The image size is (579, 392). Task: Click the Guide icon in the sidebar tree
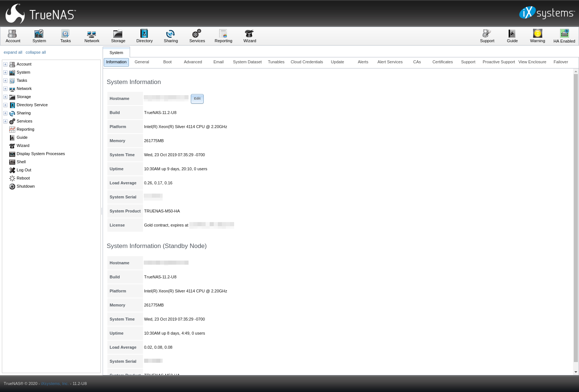[12, 137]
